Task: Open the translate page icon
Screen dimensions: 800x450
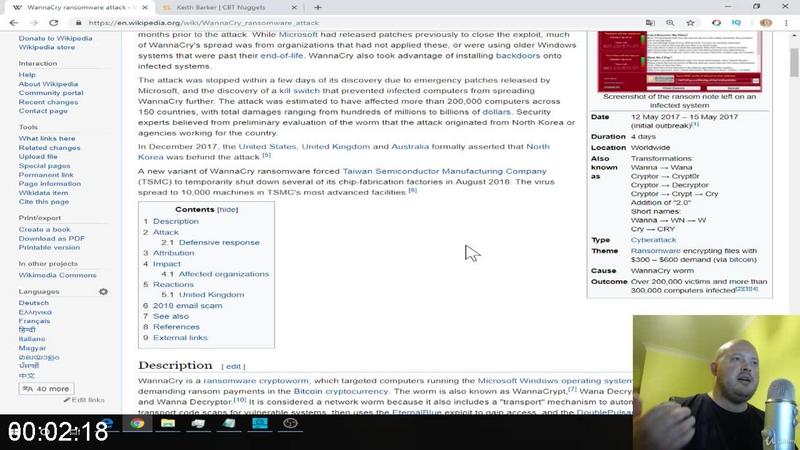Action: pos(650,23)
